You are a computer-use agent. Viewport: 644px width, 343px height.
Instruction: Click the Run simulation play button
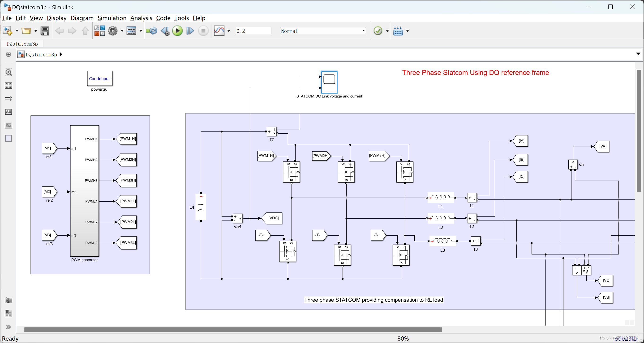coord(177,31)
